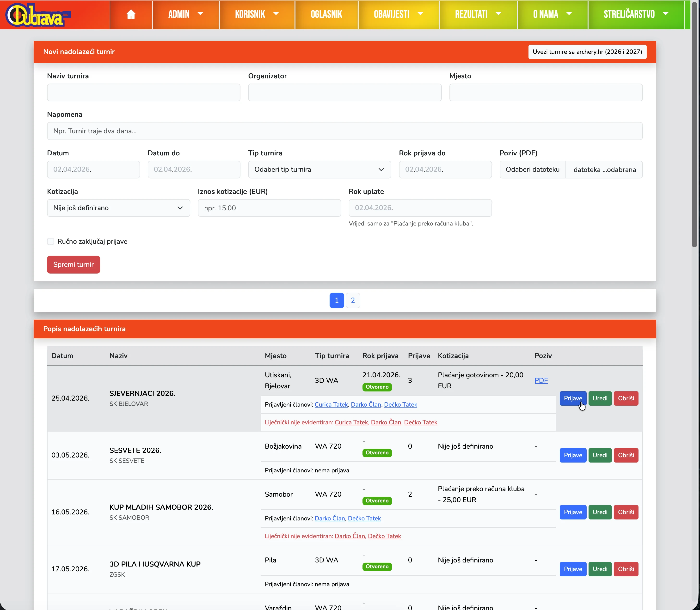This screenshot has width=700, height=610.
Task: Open the Tip turnira combo box
Action: 319,170
